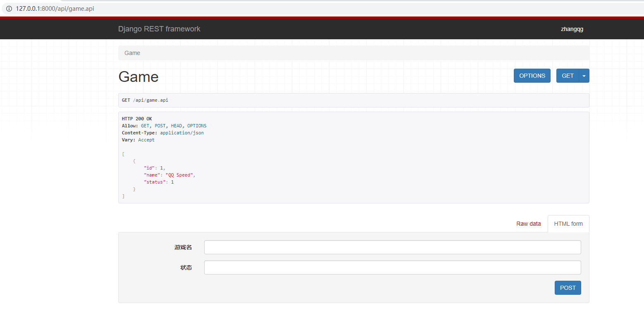The width and height of the screenshot is (644, 320).
Task: Focus the 游戏名 input field
Action: (x=392, y=247)
